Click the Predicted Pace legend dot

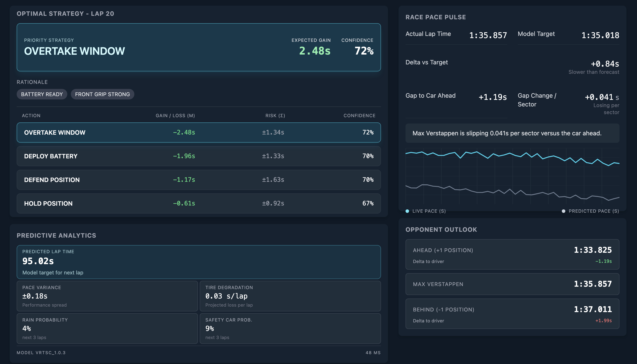point(563,211)
